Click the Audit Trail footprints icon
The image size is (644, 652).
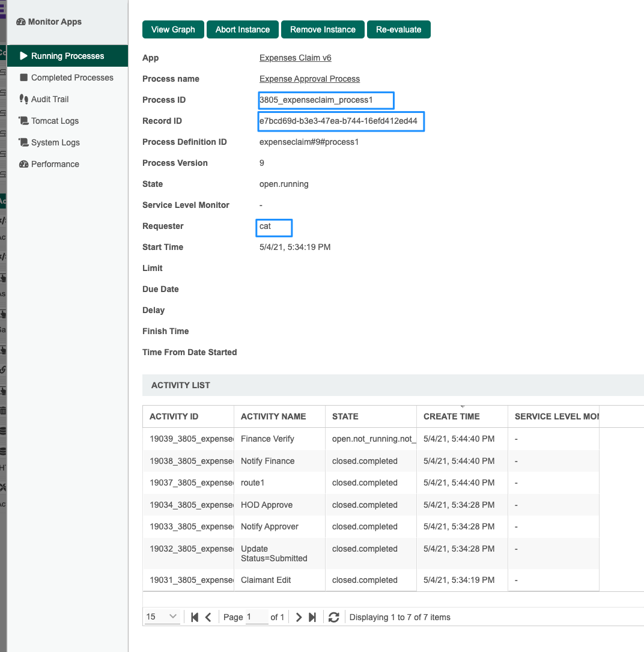pos(24,99)
